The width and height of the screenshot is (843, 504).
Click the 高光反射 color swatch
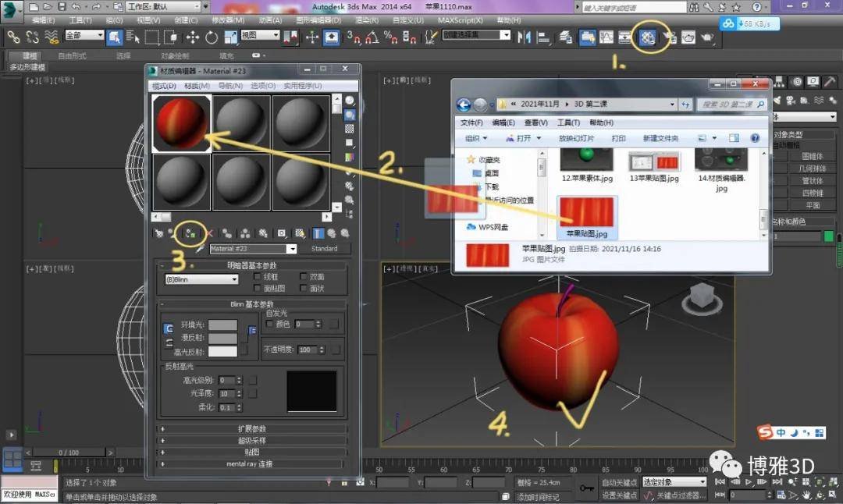click(222, 352)
